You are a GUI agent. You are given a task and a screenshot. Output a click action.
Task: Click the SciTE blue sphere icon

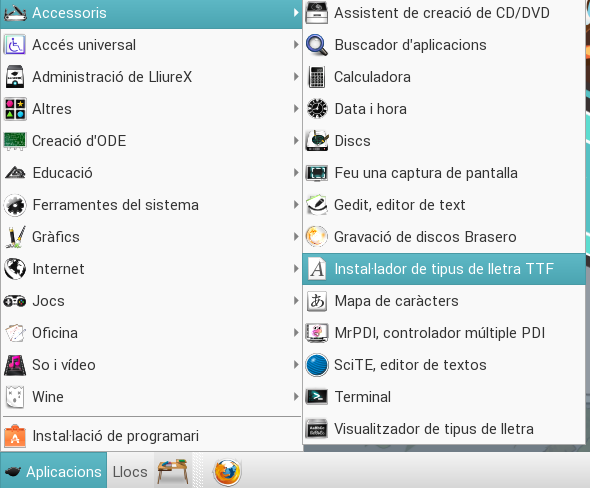pos(317,365)
